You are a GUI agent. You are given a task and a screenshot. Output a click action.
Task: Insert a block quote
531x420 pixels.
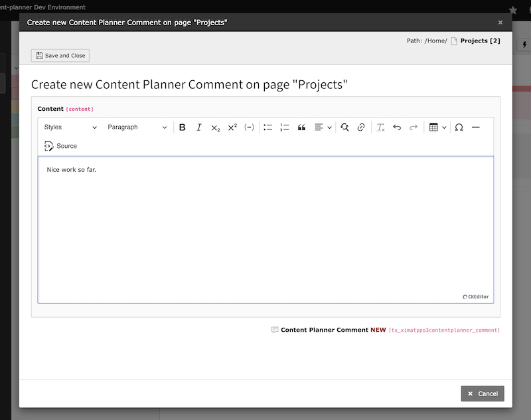click(301, 127)
